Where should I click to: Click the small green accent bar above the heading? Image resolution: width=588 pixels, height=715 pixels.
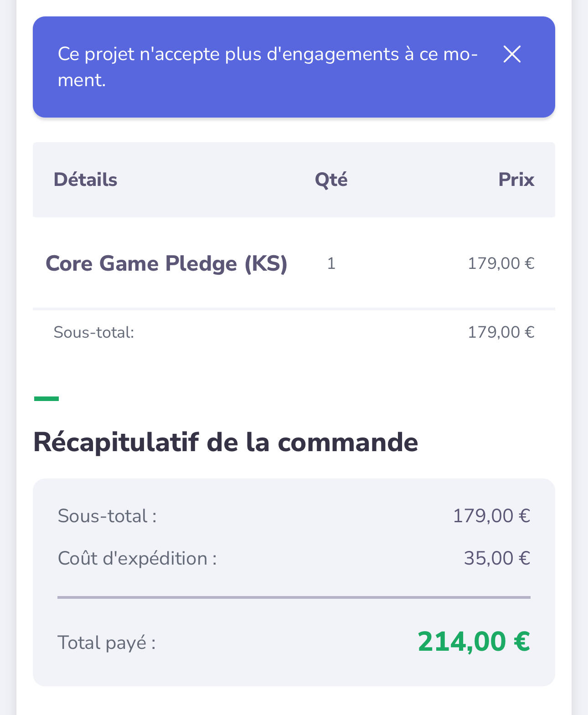coord(46,399)
